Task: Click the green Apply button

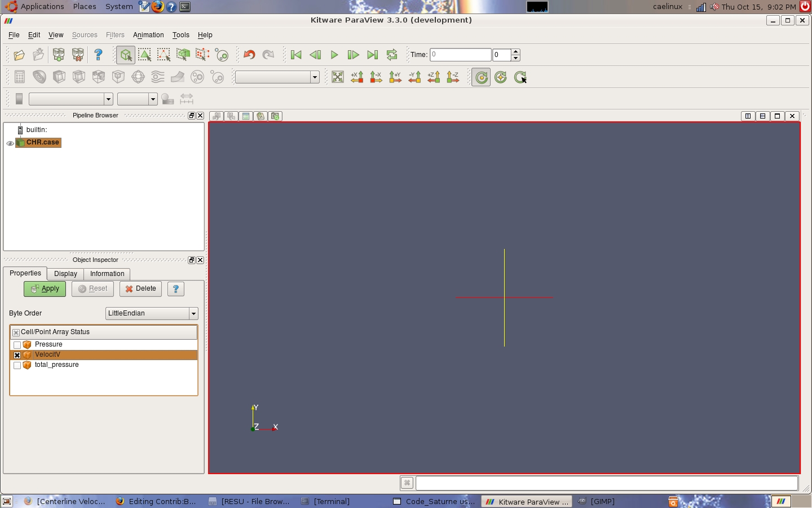Action: pos(45,289)
